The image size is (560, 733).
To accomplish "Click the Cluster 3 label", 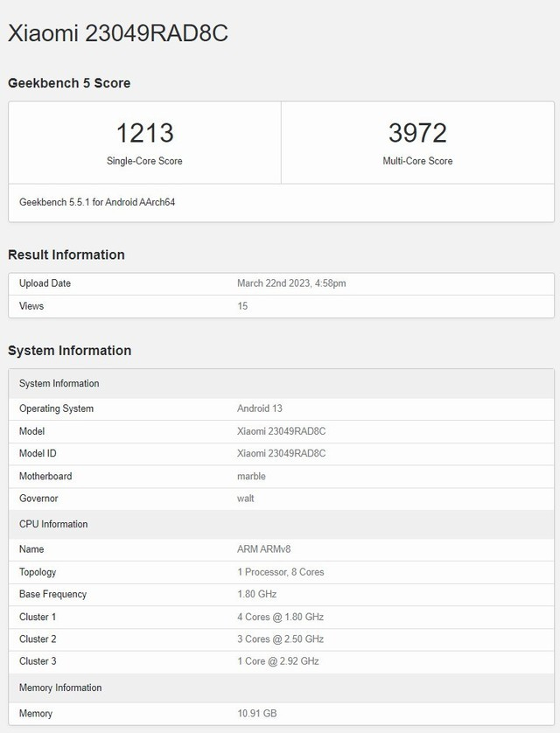I will [38, 661].
